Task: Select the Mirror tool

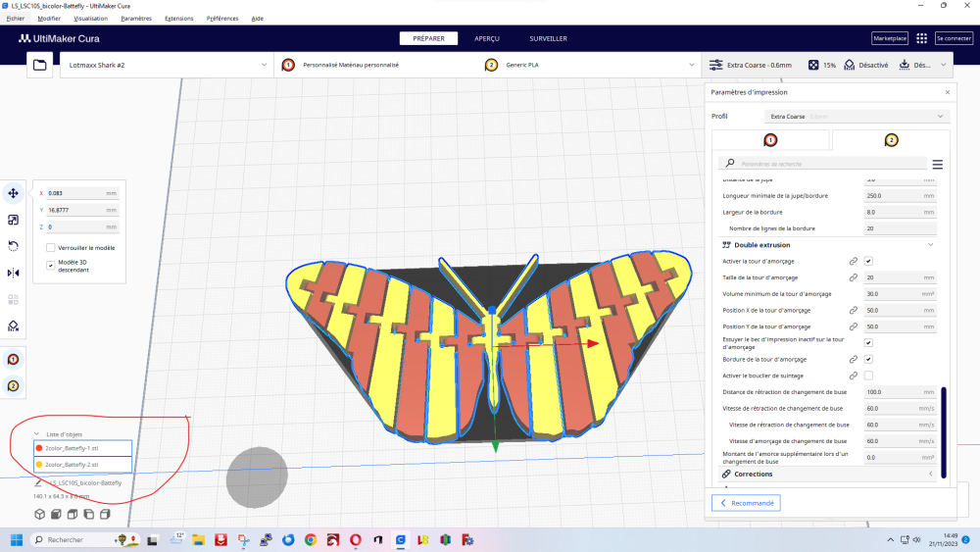Action: tap(13, 274)
